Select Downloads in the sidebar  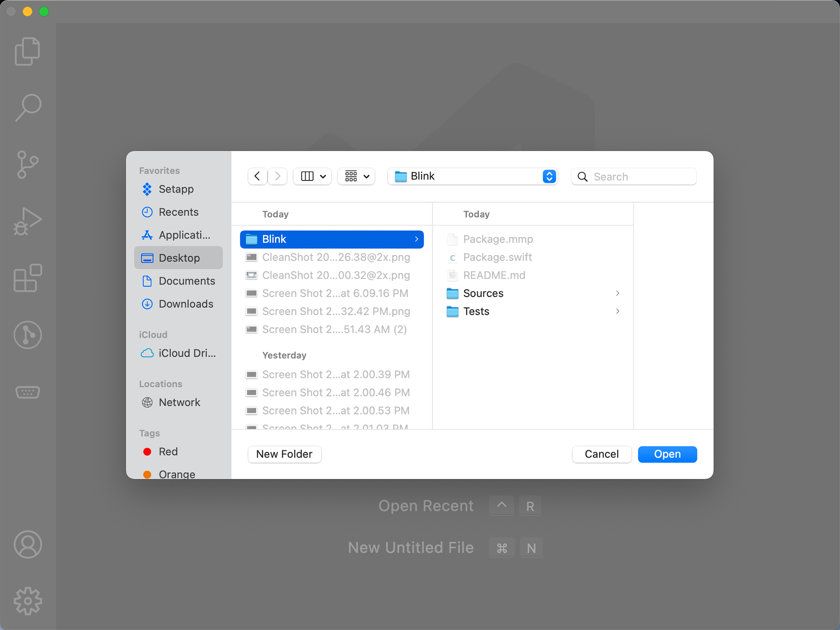pyautogui.click(x=178, y=304)
